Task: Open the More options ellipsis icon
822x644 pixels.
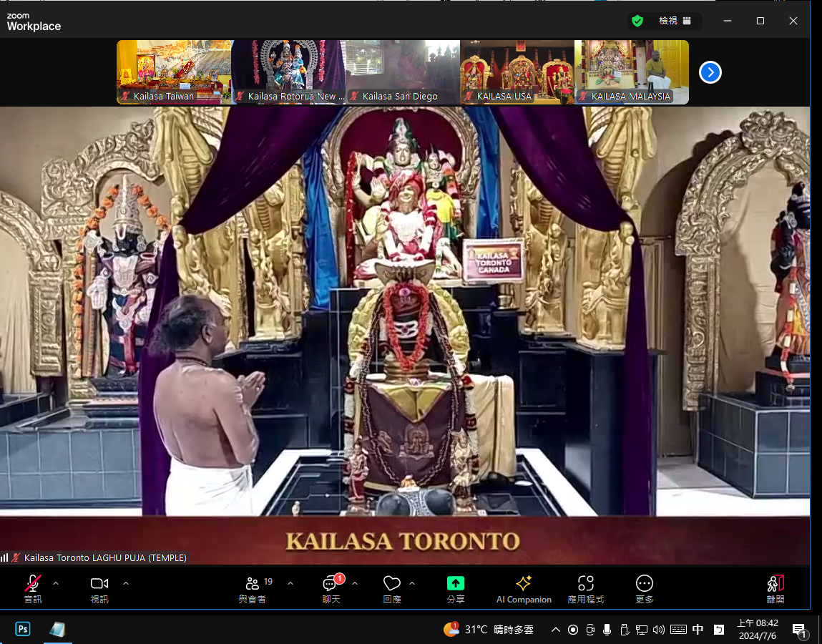Action: click(x=644, y=584)
